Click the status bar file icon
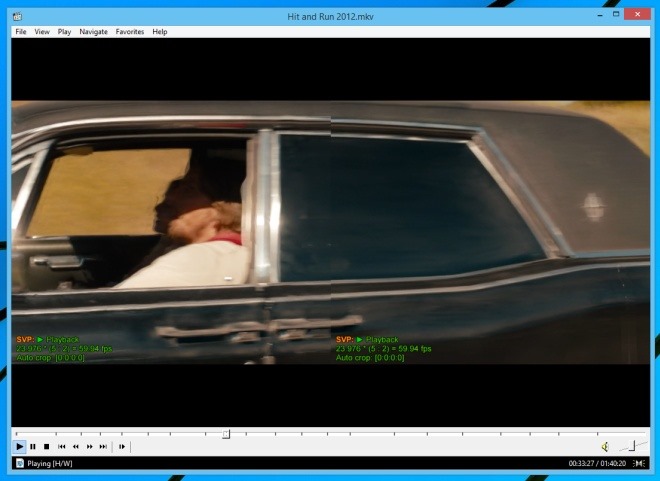 (x=20, y=463)
